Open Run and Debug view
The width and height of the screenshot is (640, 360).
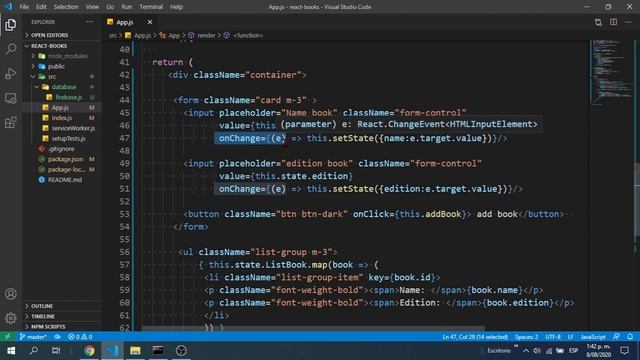(x=11, y=73)
